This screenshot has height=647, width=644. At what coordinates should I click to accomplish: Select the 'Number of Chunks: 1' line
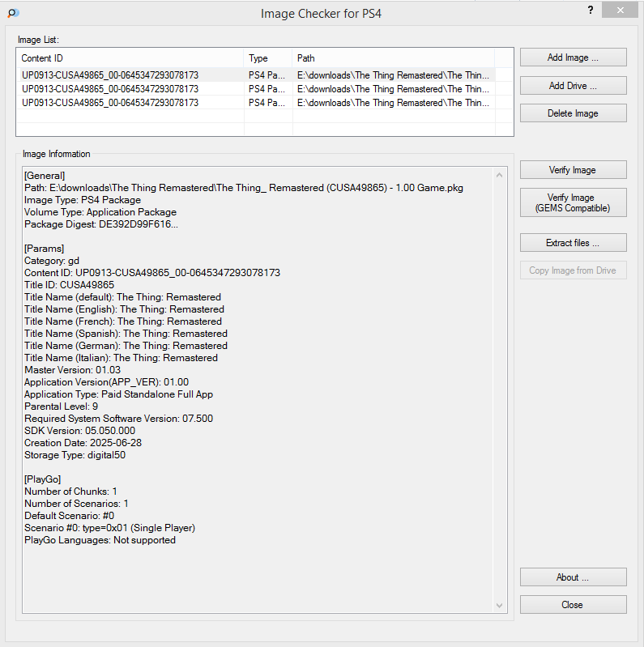pyautogui.click(x=70, y=492)
